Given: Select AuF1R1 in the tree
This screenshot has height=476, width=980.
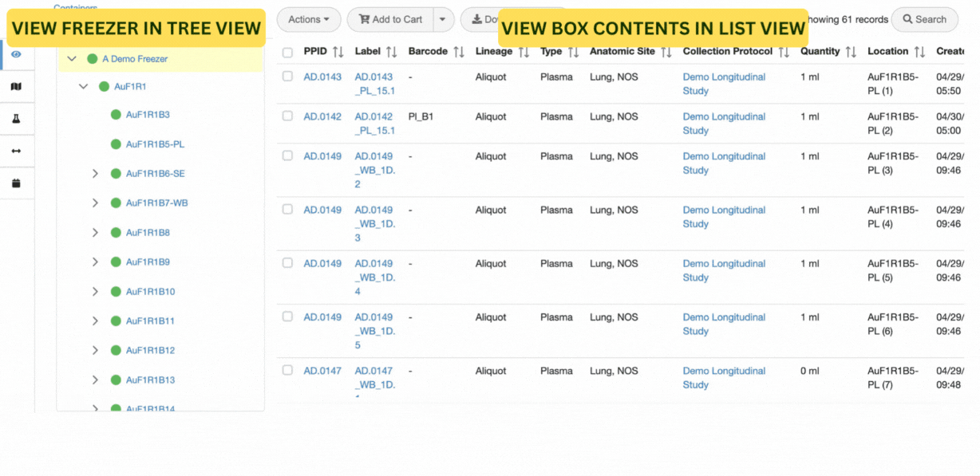Looking at the screenshot, I should (x=130, y=86).
